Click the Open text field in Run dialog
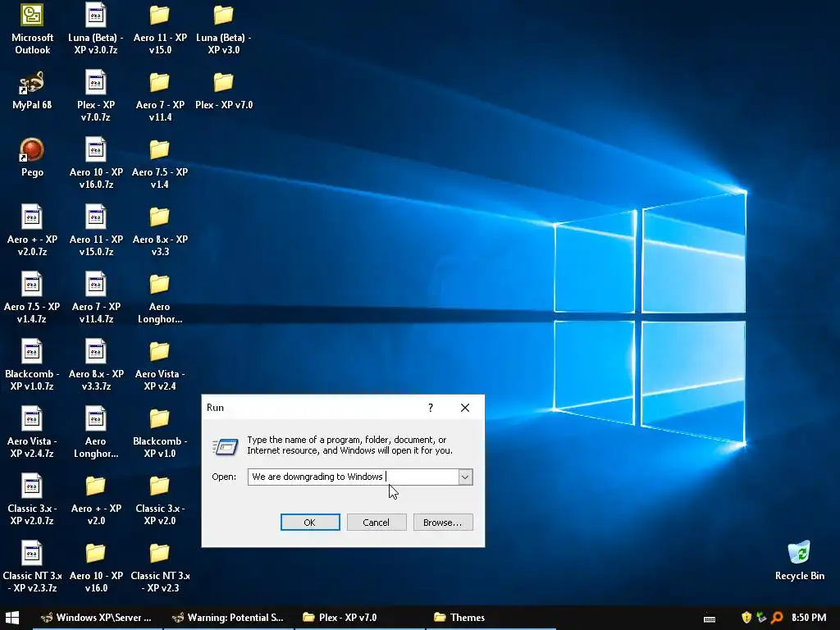The height and width of the screenshot is (630, 840). [353, 477]
